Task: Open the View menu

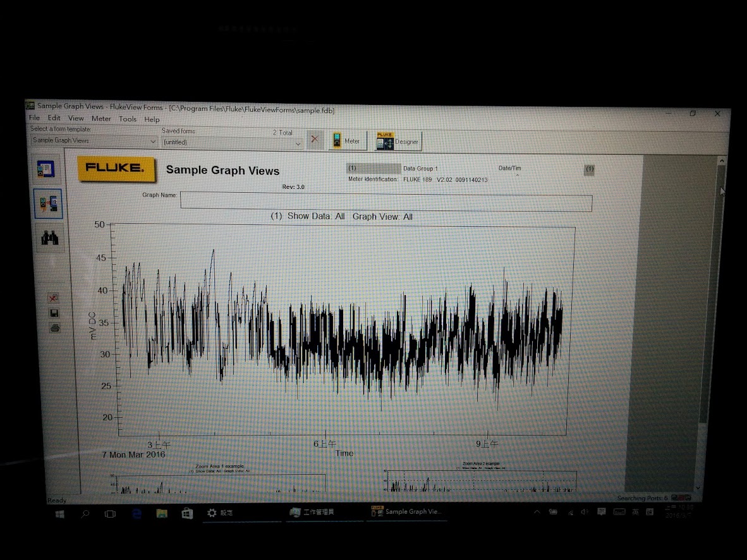Action: point(76,118)
